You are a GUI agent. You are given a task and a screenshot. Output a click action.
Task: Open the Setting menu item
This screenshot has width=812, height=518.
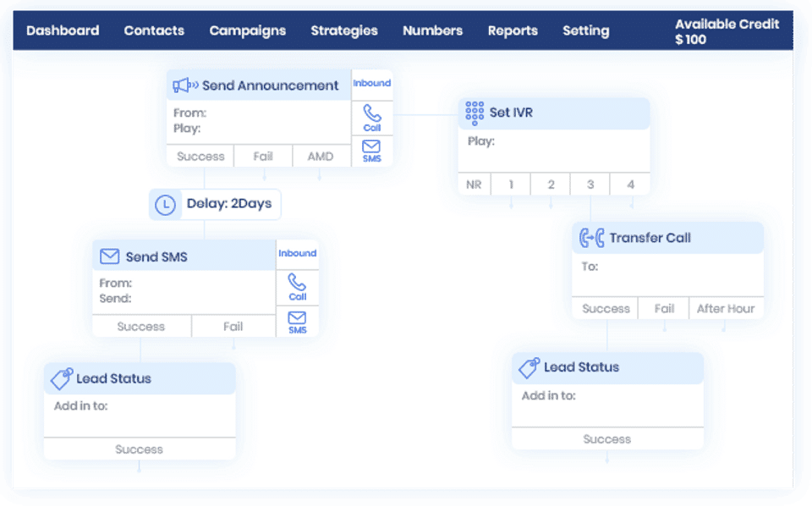pyautogui.click(x=585, y=31)
